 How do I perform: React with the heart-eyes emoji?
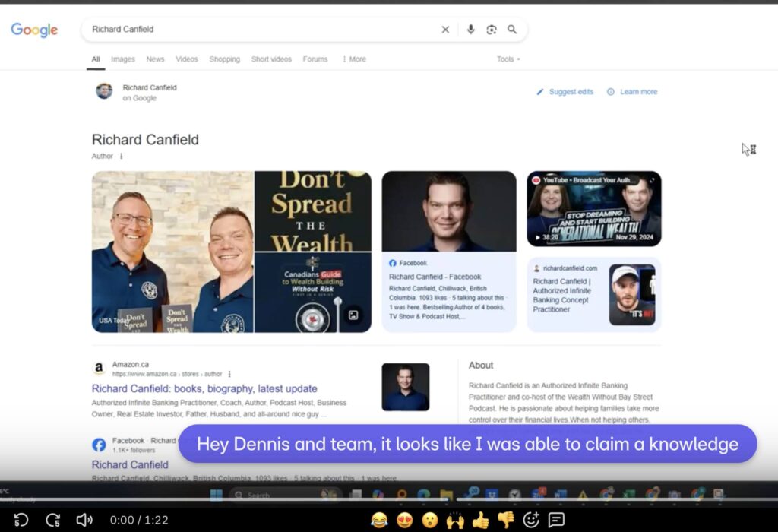[405, 520]
